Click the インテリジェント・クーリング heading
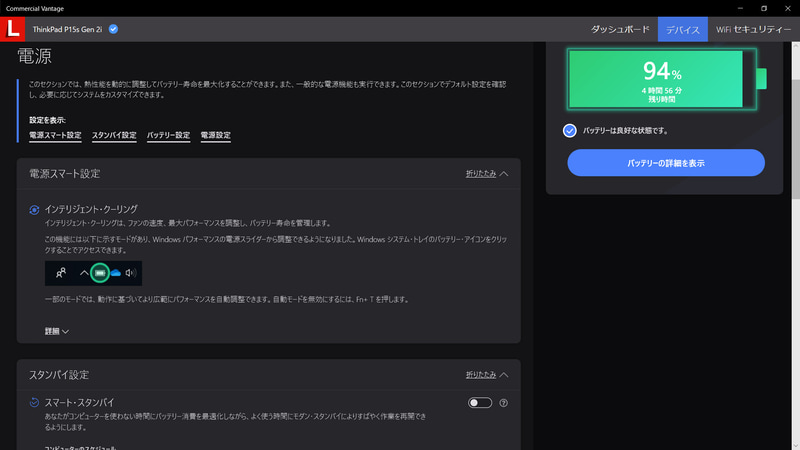The image size is (800, 450). pos(91,209)
